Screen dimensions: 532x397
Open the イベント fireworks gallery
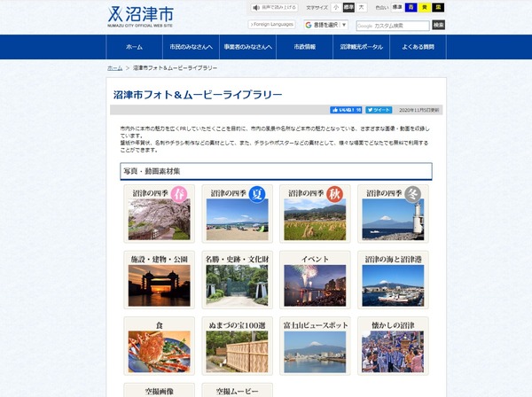315,280
